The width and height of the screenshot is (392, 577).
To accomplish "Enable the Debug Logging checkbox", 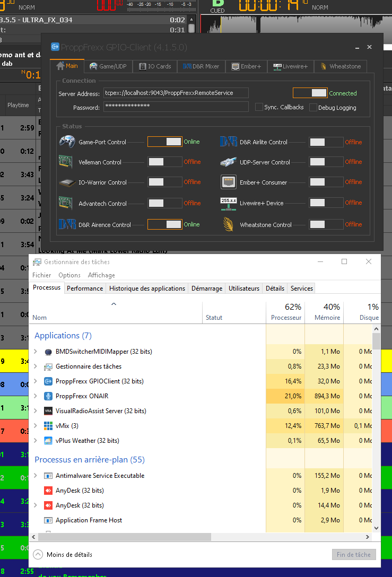I will pyautogui.click(x=313, y=108).
